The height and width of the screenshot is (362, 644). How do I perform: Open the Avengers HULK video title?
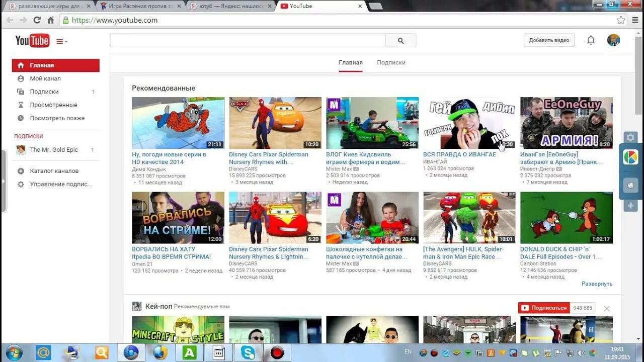click(x=463, y=253)
